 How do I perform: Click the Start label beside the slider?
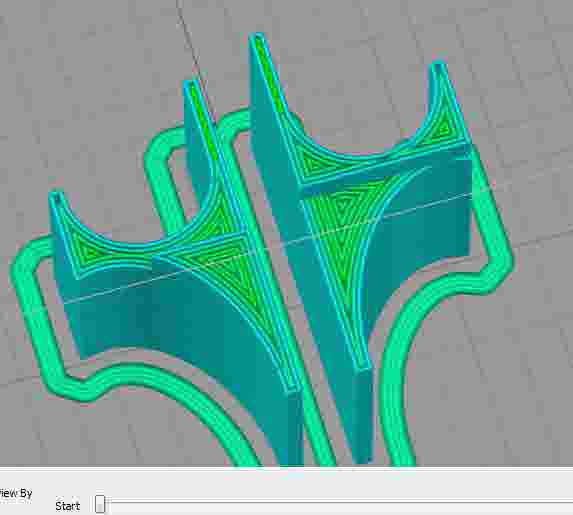[x=68, y=506]
